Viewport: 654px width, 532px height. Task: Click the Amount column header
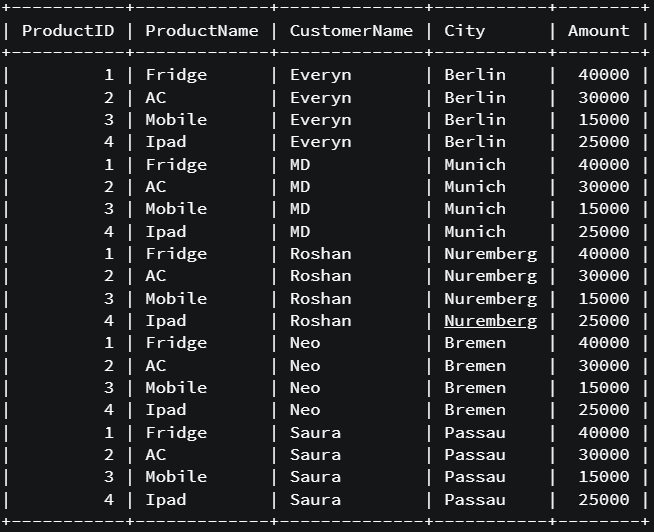pos(599,30)
